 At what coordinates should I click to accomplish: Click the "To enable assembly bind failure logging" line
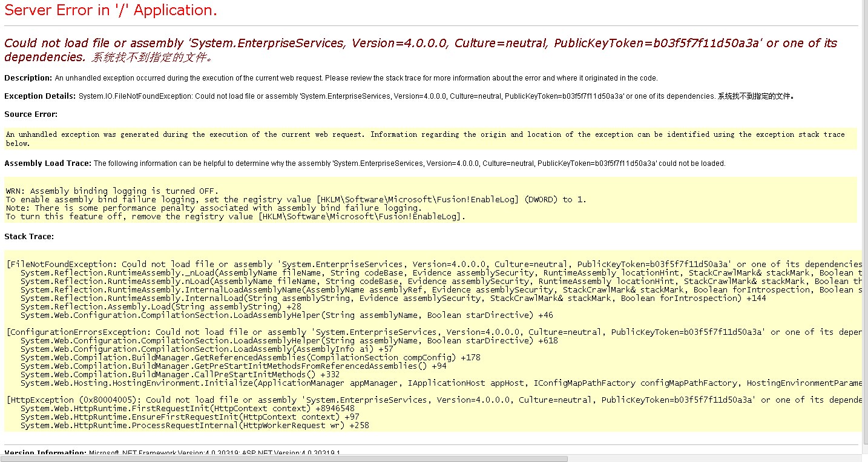pyautogui.click(x=296, y=199)
